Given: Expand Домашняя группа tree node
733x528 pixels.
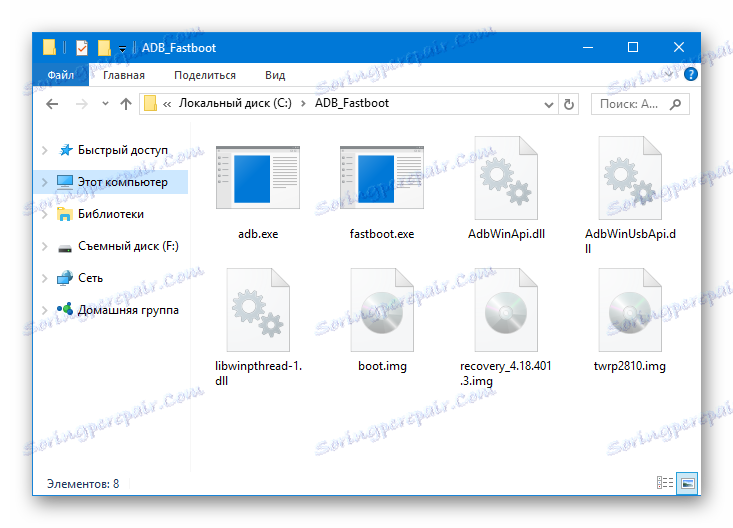Looking at the screenshot, I should point(45,310).
